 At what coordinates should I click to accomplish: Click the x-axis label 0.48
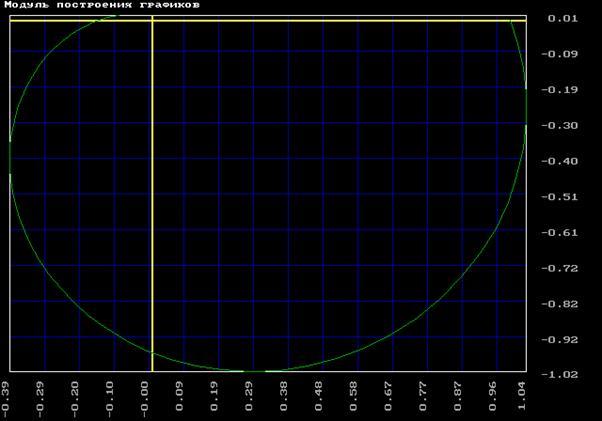click(x=319, y=396)
